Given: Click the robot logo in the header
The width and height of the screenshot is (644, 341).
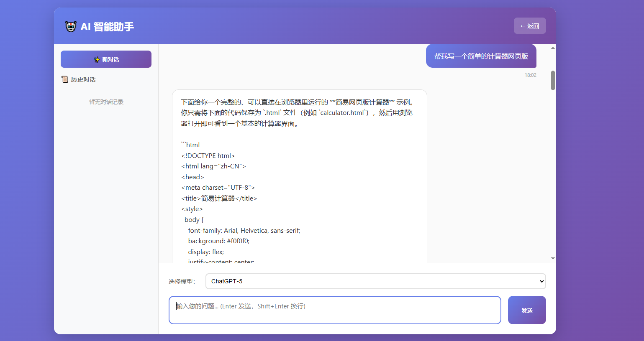Looking at the screenshot, I should coord(71,25).
